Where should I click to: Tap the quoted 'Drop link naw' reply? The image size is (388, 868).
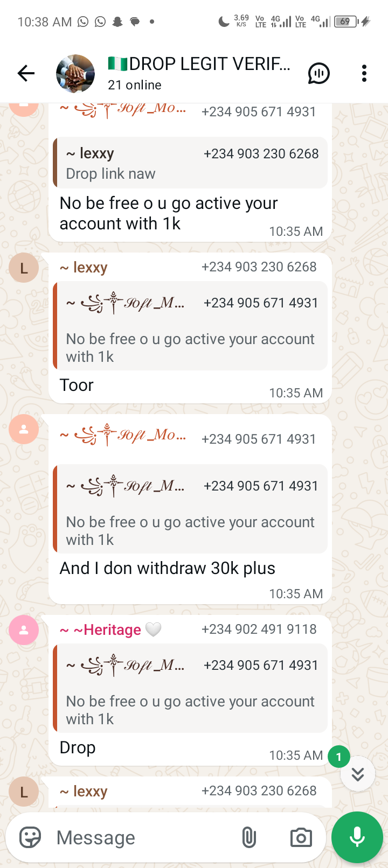click(190, 163)
